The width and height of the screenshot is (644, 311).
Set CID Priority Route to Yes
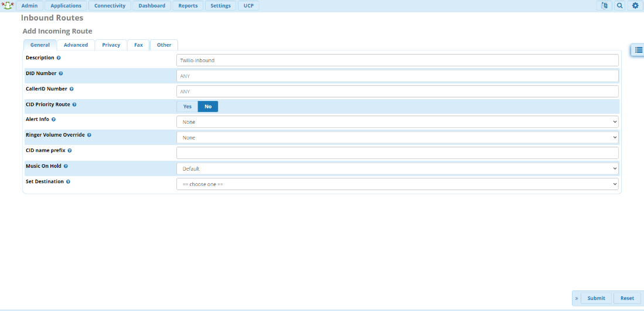click(187, 106)
